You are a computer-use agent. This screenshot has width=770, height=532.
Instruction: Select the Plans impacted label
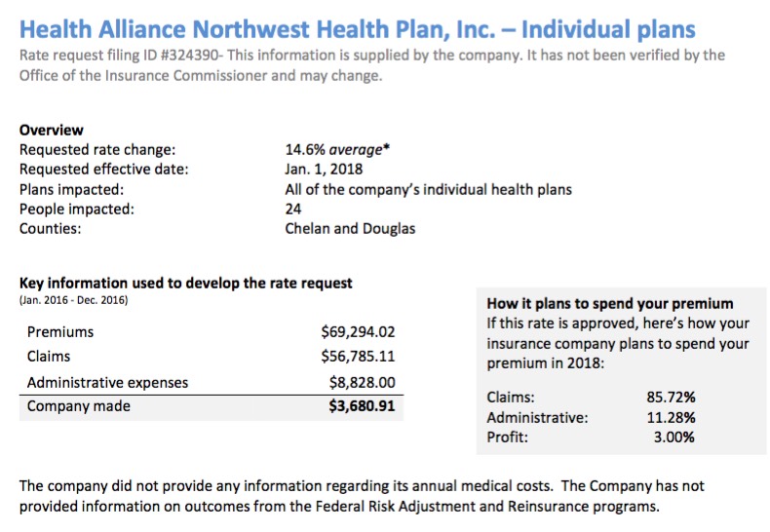click(71, 189)
